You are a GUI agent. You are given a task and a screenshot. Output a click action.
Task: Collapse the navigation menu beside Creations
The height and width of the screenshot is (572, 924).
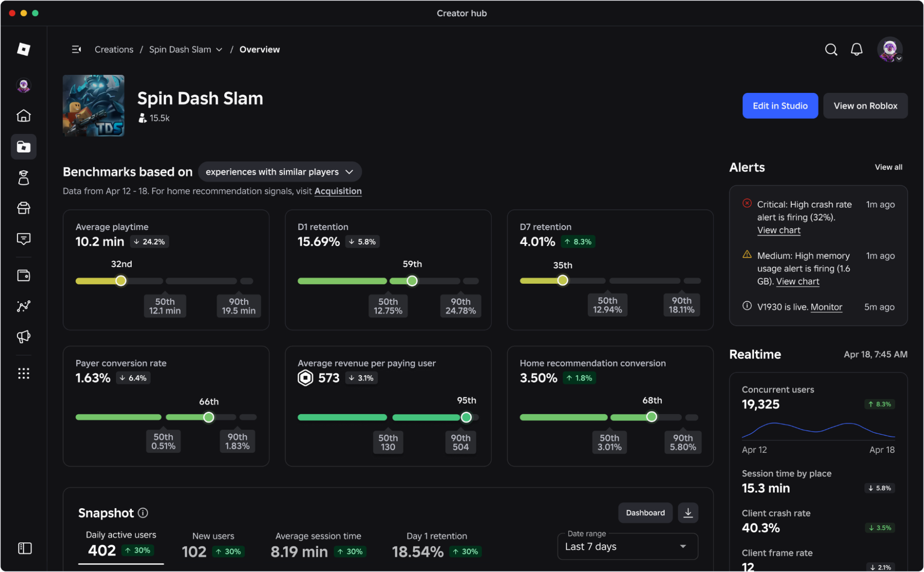pos(76,49)
